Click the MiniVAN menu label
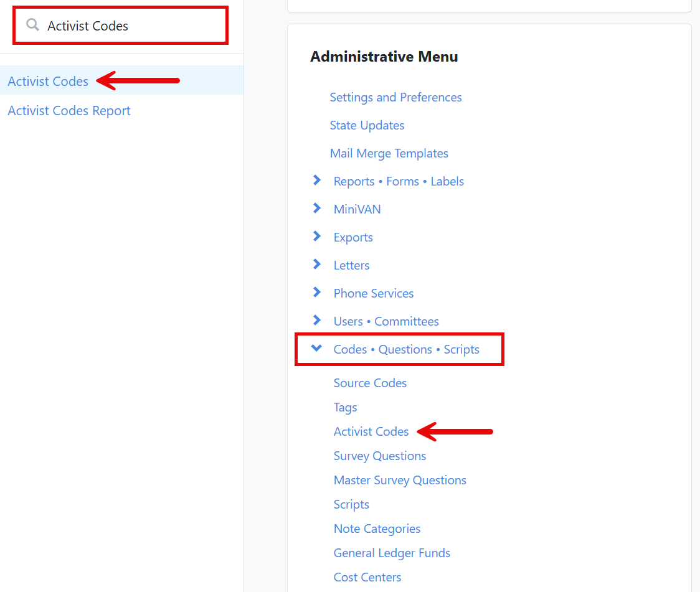 click(x=357, y=210)
